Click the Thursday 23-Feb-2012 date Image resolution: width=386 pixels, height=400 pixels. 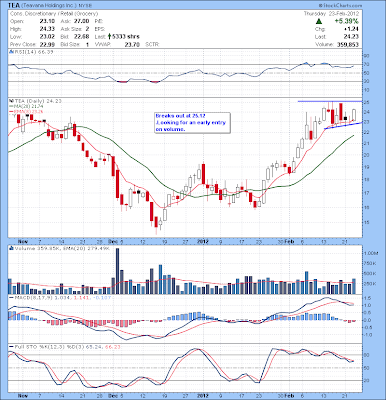pyautogui.click(x=331, y=14)
